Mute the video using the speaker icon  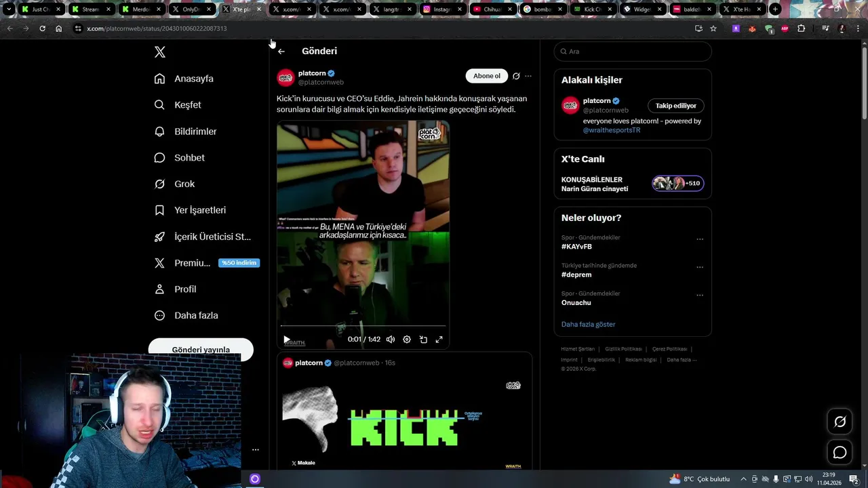click(x=391, y=340)
